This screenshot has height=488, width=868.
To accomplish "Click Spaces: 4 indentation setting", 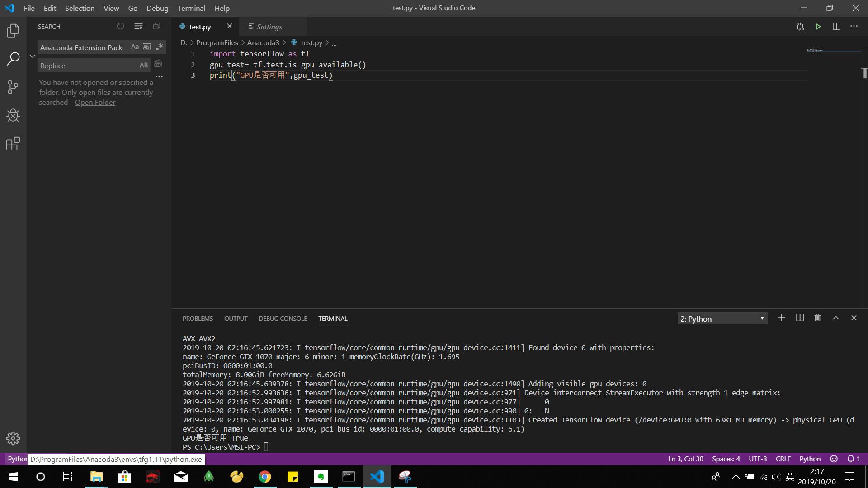I will point(726,459).
